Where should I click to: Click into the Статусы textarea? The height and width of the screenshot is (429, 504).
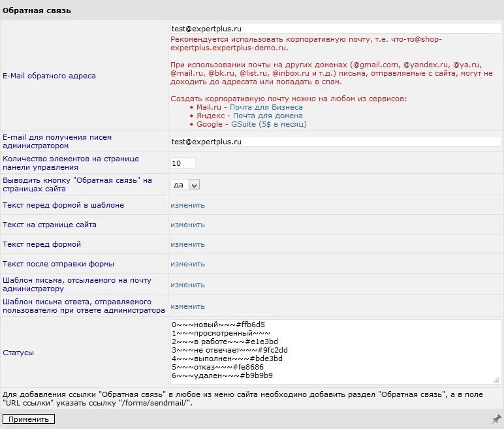pos(336,352)
